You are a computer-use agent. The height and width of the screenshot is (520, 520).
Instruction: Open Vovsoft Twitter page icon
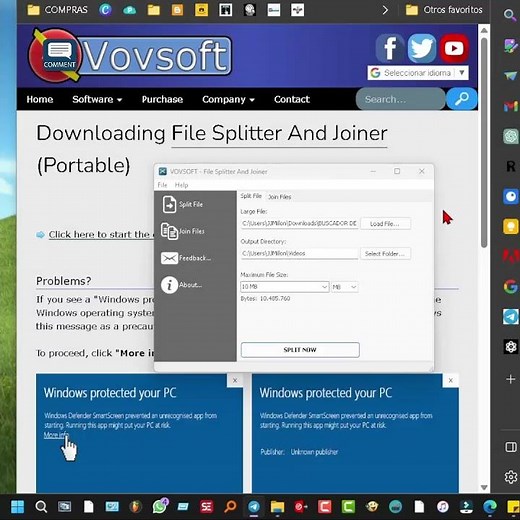point(422,48)
